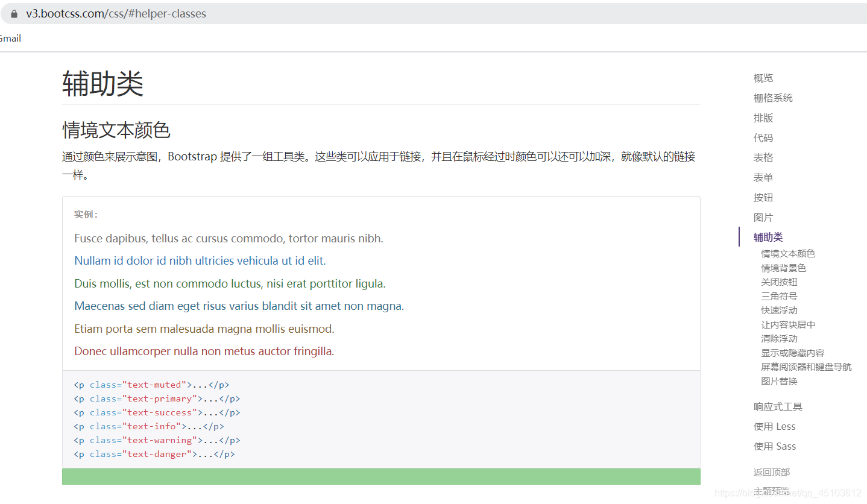The width and height of the screenshot is (867, 504).
Task: Navigate to 快速浮动 subsection
Action: pyautogui.click(x=779, y=310)
